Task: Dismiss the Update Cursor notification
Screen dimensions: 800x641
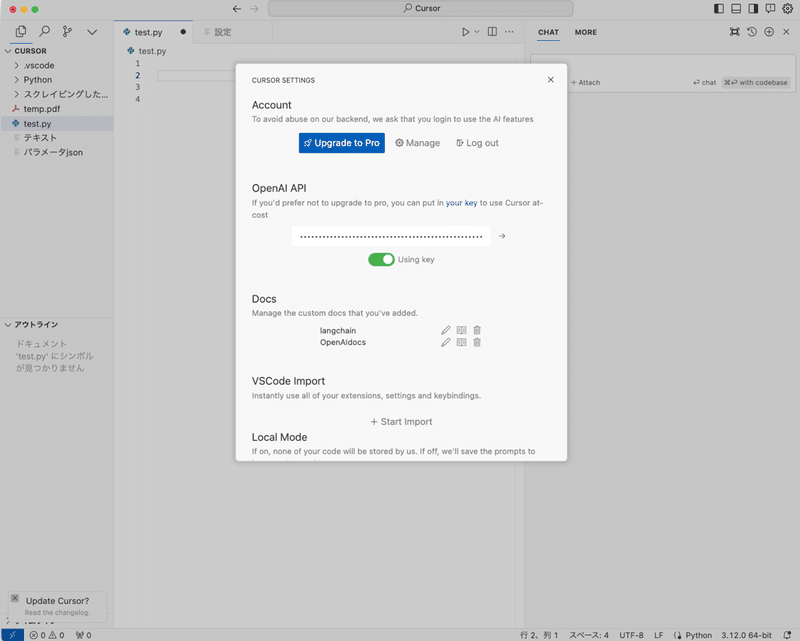Action: [15, 598]
